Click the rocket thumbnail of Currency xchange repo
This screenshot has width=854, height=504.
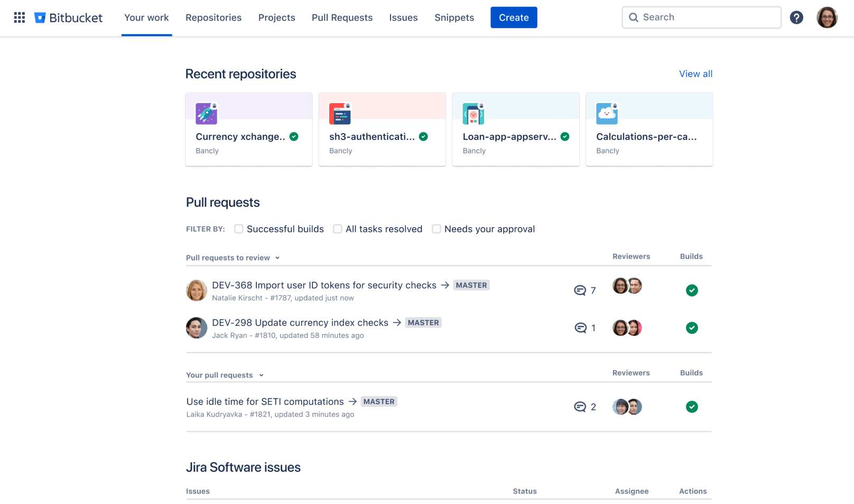coord(206,113)
